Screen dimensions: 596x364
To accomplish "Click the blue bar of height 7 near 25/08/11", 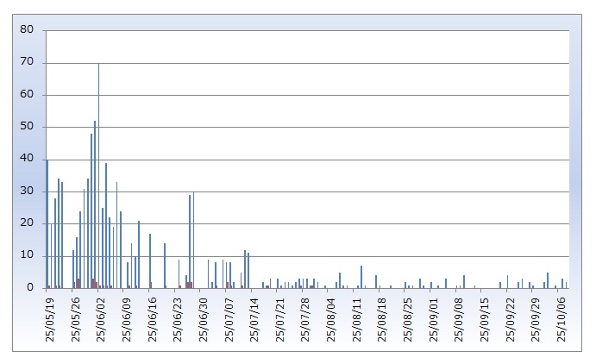I will pyautogui.click(x=361, y=277).
